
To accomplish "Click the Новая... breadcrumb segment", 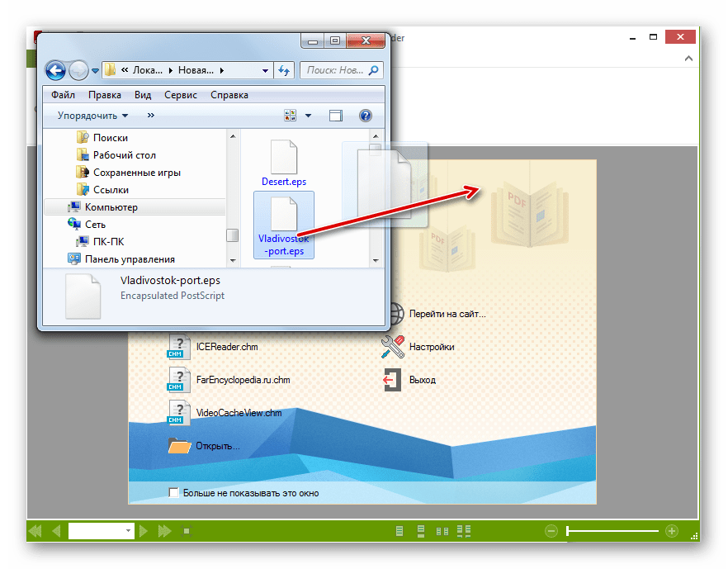I will [196, 70].
